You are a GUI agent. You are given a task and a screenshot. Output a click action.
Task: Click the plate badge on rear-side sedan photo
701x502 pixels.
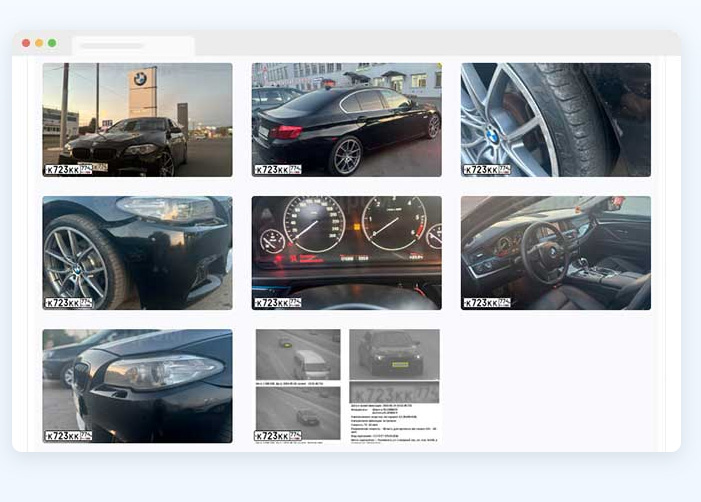click(278, 169)
